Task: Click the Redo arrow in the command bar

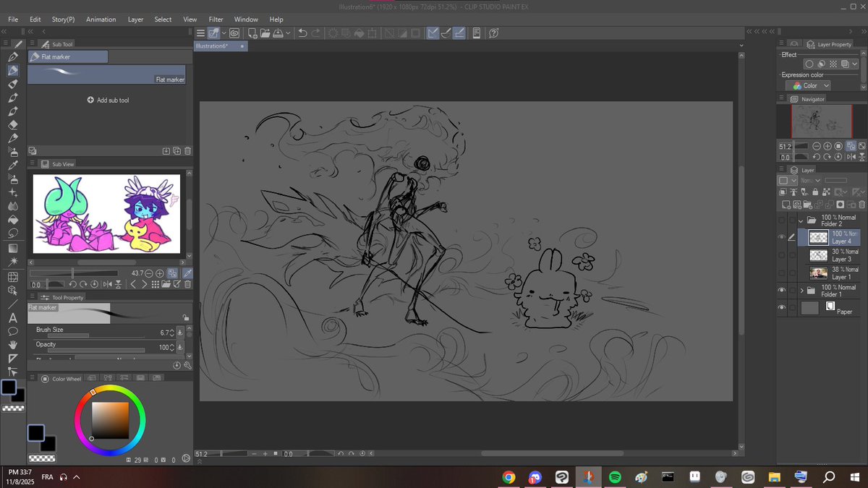Action: (x=317, y=33)
